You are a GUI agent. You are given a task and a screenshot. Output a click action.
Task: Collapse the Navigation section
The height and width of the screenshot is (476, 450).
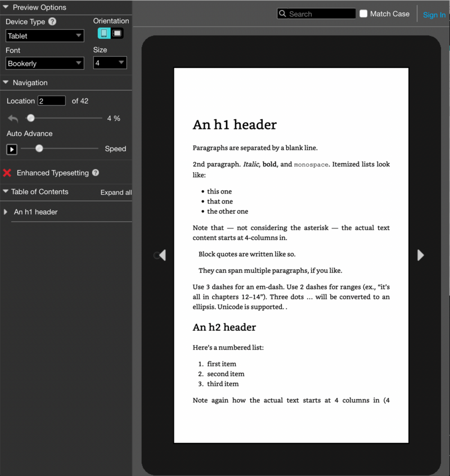pos(6,82)
